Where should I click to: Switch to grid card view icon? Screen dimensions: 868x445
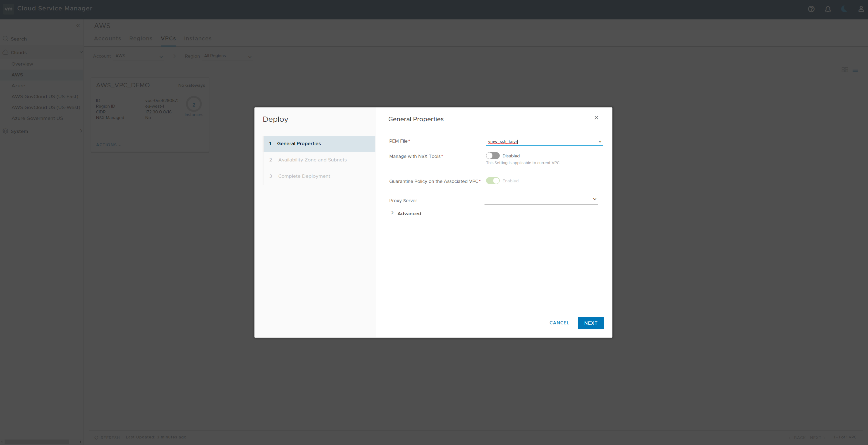[844, 70]
